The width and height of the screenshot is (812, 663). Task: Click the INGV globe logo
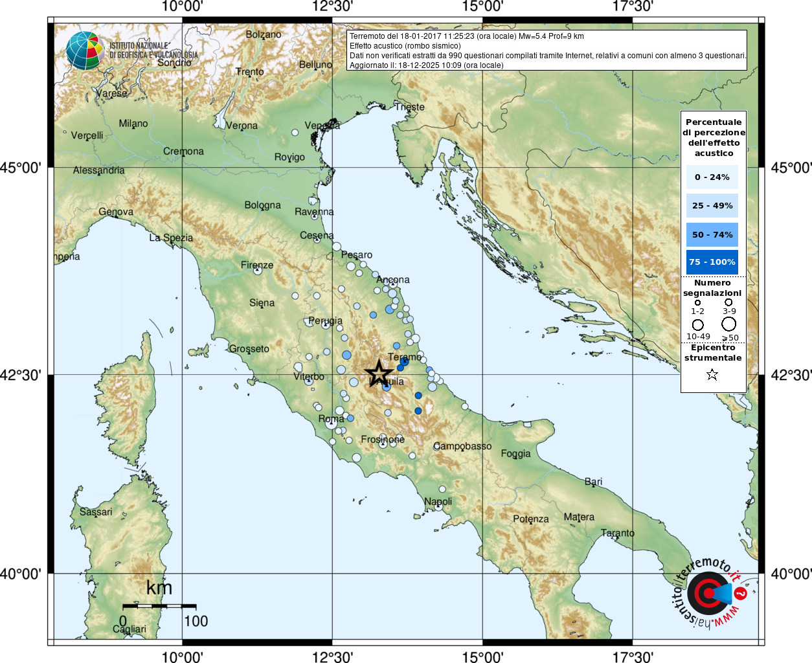tap(85, 51)
